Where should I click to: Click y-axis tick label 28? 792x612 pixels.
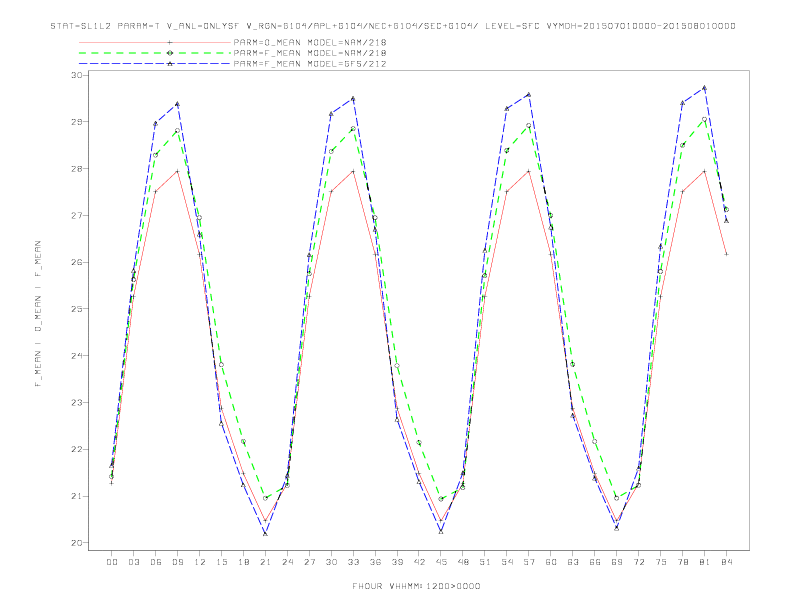pos(76,169)
